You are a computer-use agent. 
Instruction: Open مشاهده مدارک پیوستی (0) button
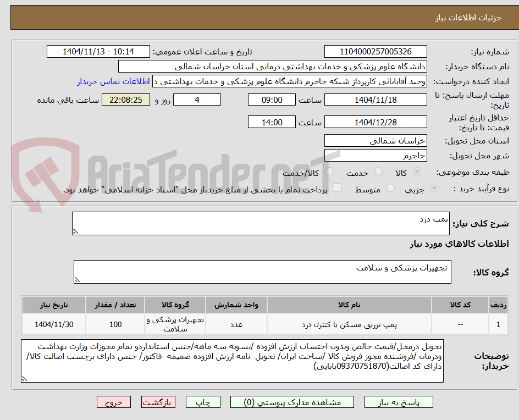[x=292, y=402]
